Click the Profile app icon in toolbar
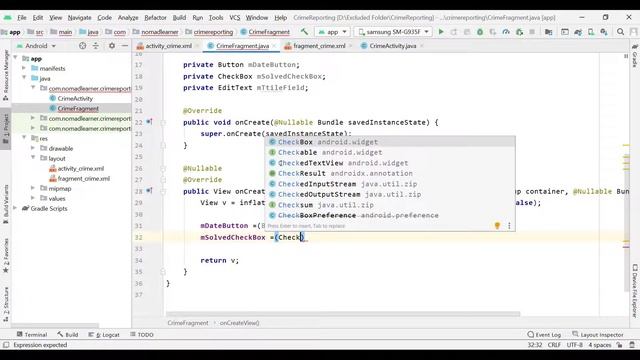This screenshot has width=640, height=360. click(506, 31)
